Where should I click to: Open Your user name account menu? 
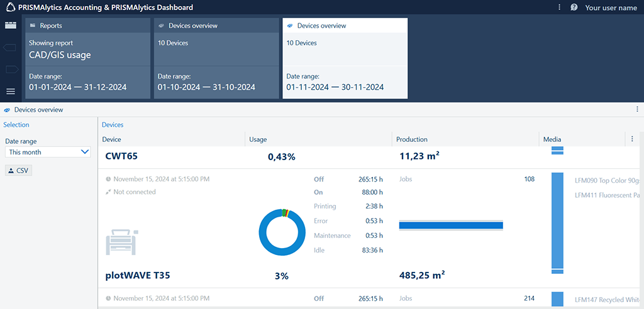611,8
